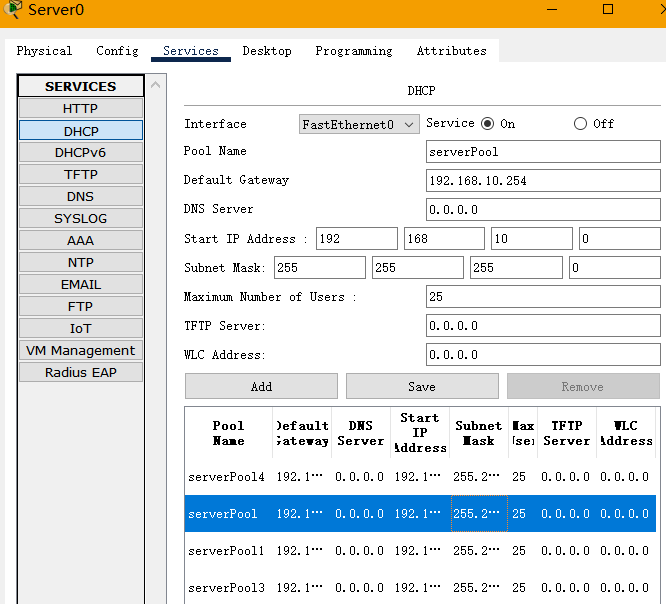
Task: Open the HTTP service settings
Action: pyautogui.click(x=80, y=109)
